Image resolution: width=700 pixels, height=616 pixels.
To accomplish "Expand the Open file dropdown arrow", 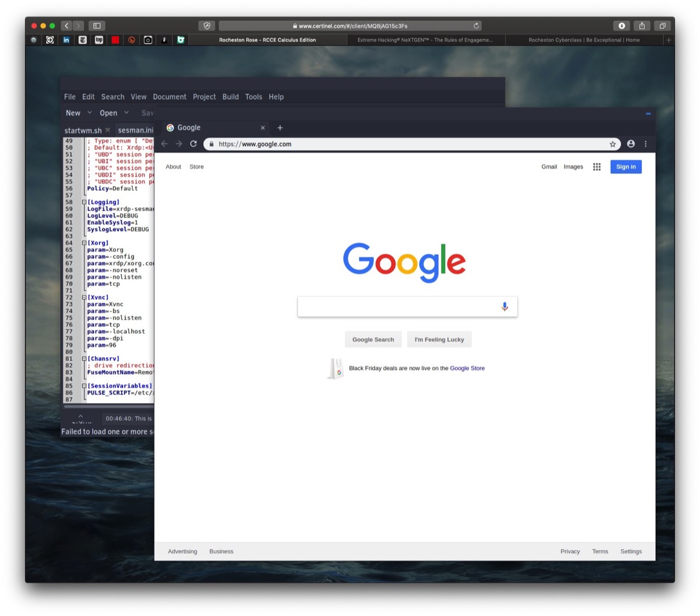I will click(x=127, y=113).
